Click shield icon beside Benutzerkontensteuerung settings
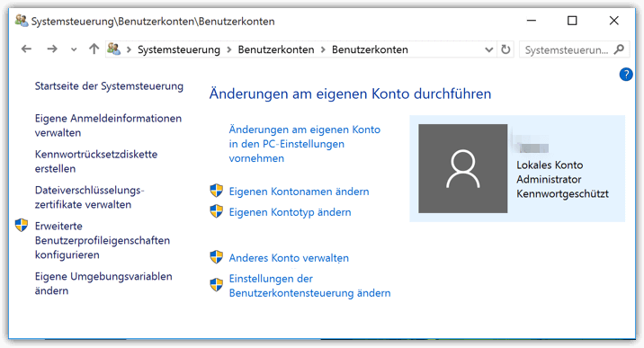Screen dimensions: 644x348 pyautogui.click(x=217, y=284)
